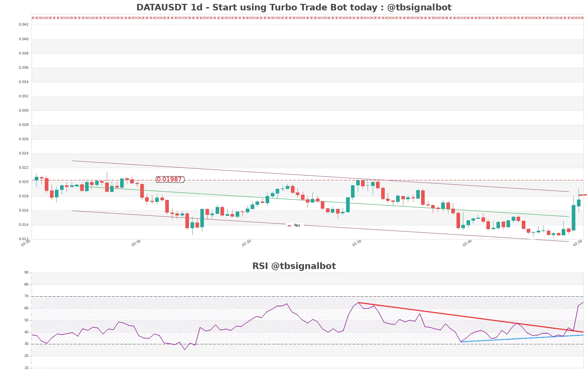Click the DATAUSDT 1d chart title
Viewport: 588px width, 392px height.
tap(294, 7)
